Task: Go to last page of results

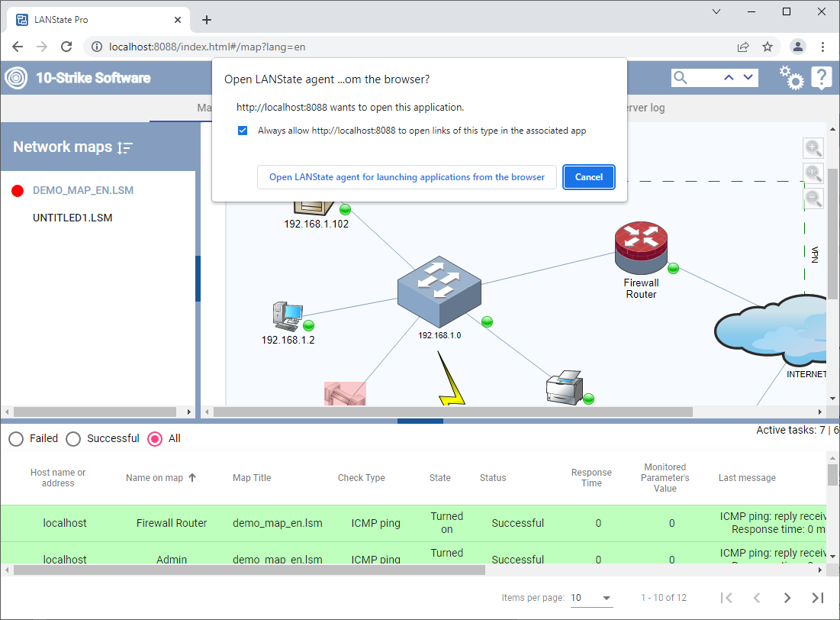Action: pyautogui.click(x=818, y=597)
